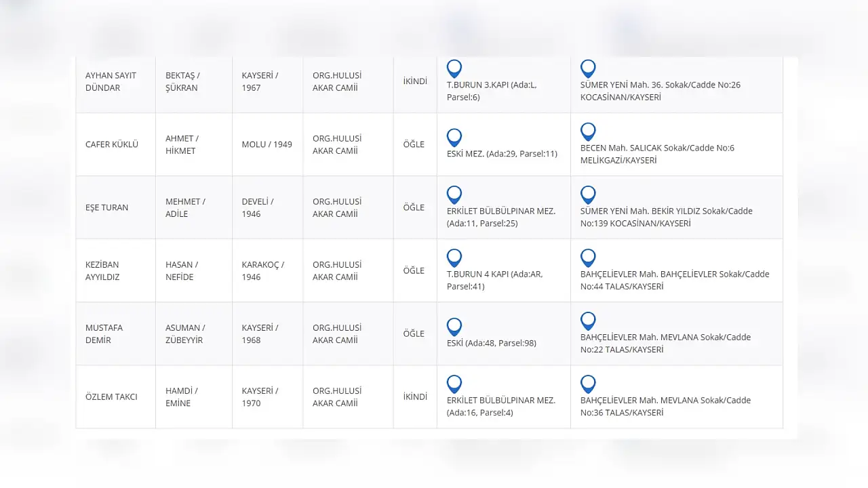Select the CAFER KÜKLÜ name cell

(x=116, y=144)
